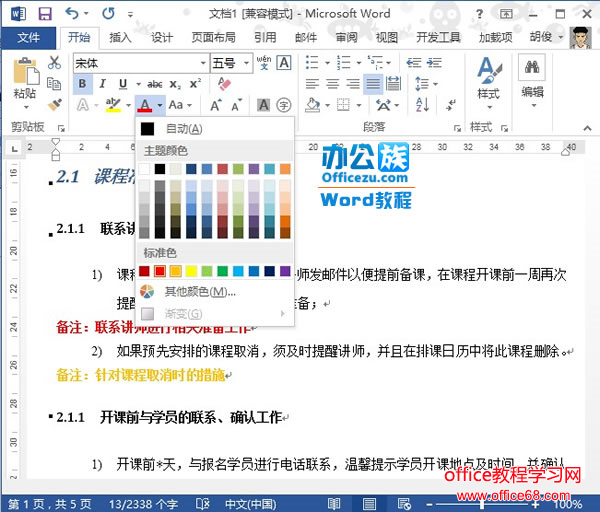600x512 pixels.
Task: Switch to the 视图 view tab
Action: coord(386,38)
